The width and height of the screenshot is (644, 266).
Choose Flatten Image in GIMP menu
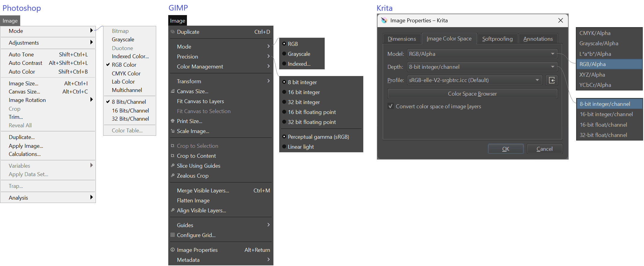tap(221, 200)
